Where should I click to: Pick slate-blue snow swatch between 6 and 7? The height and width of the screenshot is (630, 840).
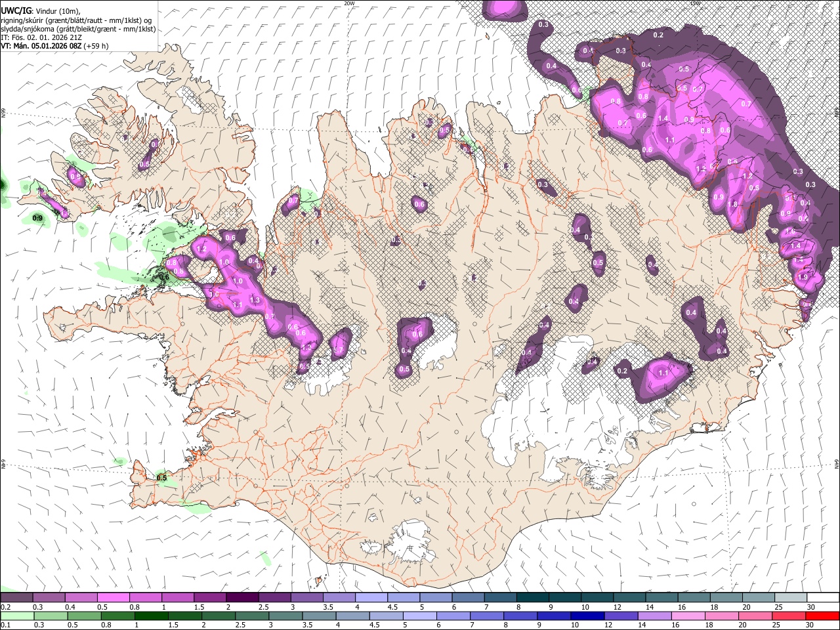pyautogui.click(x=468, y=598)
